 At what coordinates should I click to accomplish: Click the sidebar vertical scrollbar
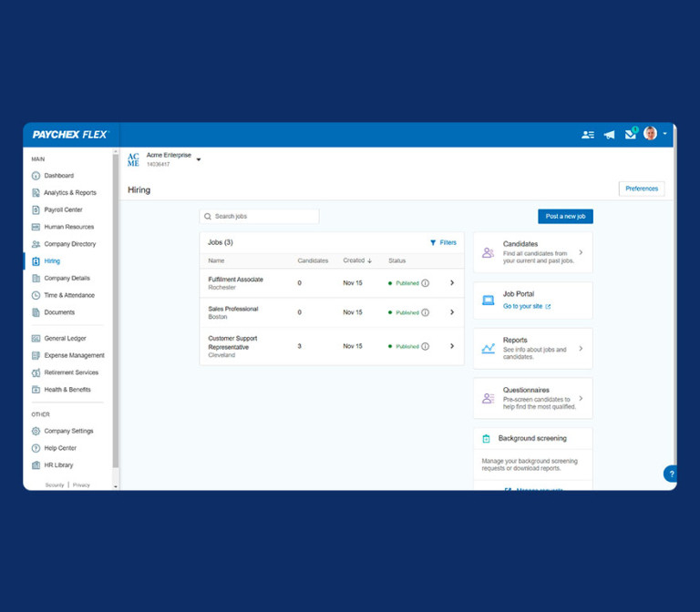(116, 311)
